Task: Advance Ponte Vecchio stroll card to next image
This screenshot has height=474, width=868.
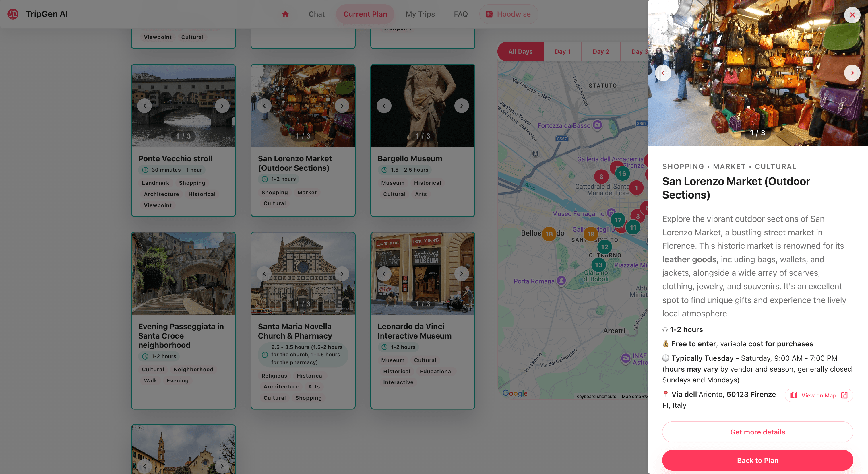Action: 222,106
